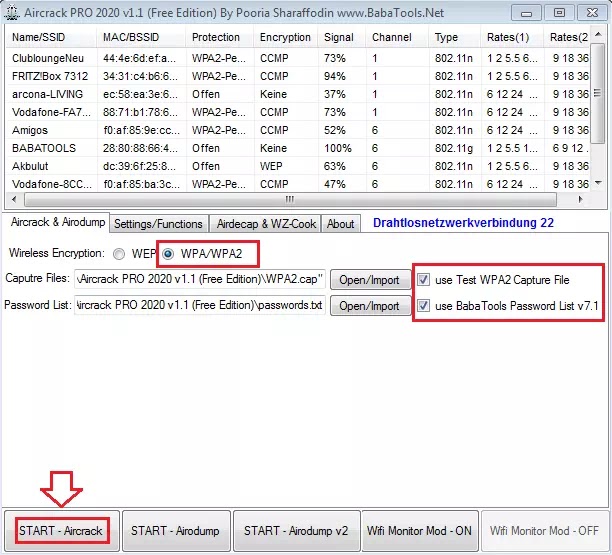612x555 pixels.
Task: Click the vertical scrollbar down arrow
Action: (598, 183)
